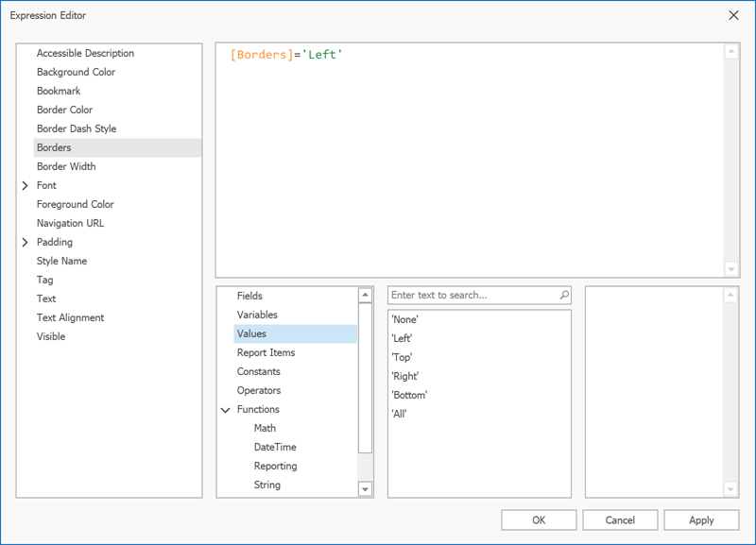Select the Operators category
This screenshot has height=545, width=756.
pyautogui.click(x=258, y=390)
